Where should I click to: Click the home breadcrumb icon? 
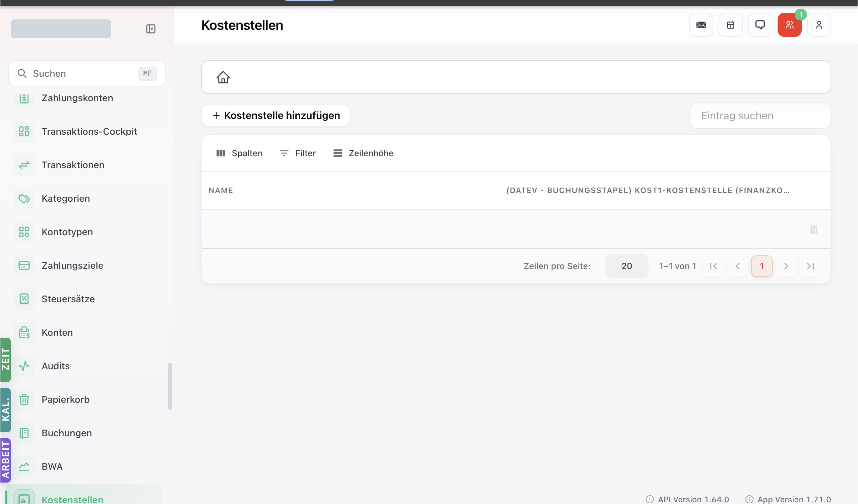point(223,77)
